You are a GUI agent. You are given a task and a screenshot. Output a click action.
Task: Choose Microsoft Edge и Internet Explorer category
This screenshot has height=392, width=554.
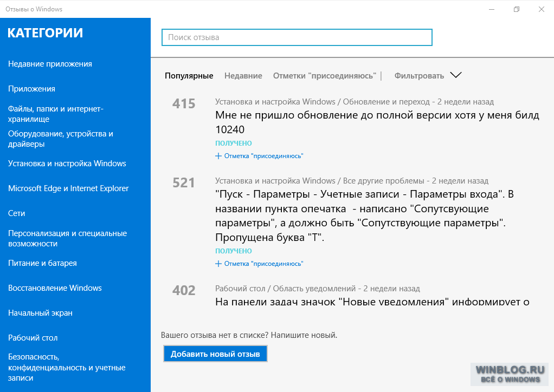click(68, 188)
